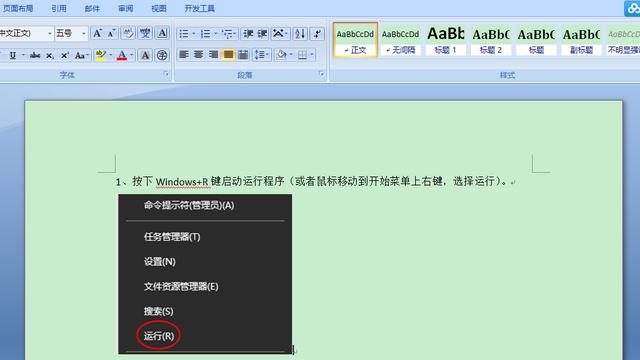Image resolution: width=640 pixels, height=360 pixels.
Task: Apply yellow text highlight color
Action: (x=101, y=55)
